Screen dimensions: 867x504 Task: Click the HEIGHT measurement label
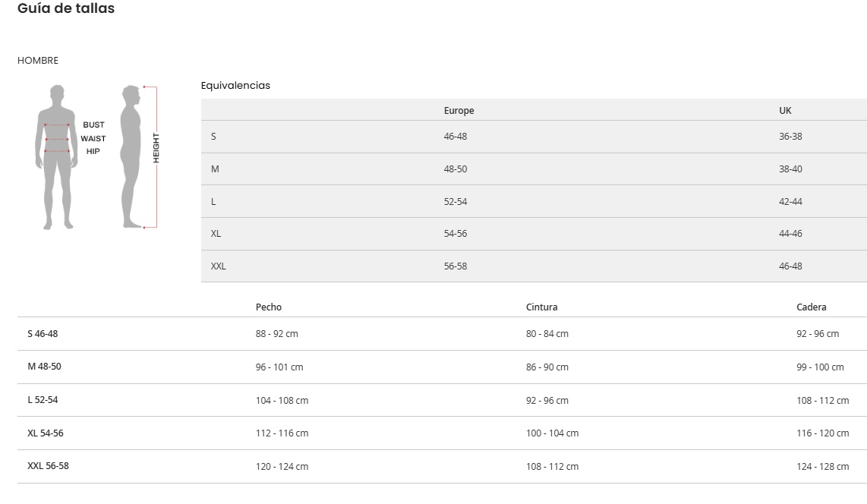point(156,148)
